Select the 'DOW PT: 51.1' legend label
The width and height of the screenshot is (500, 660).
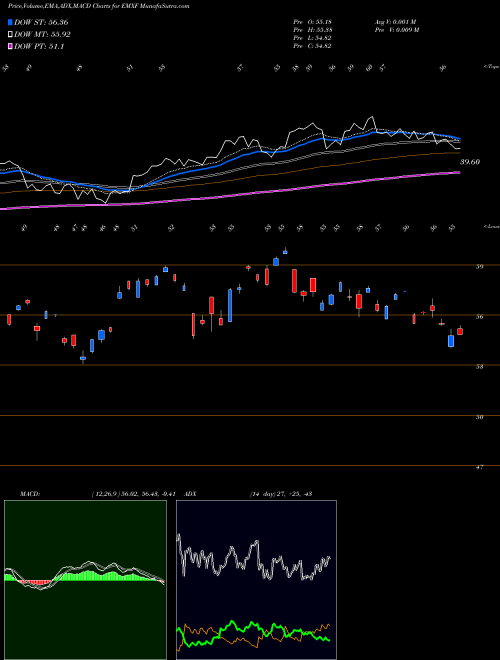tap(39, 46)
